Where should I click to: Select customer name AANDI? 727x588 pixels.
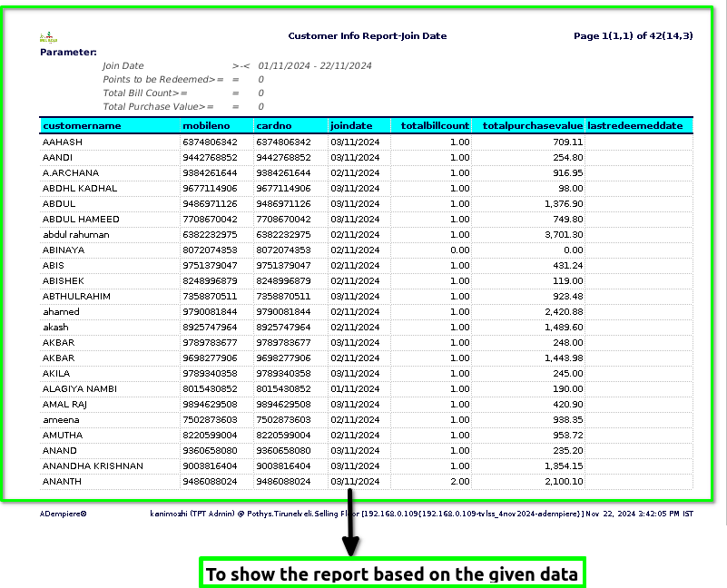click(57, 158)
